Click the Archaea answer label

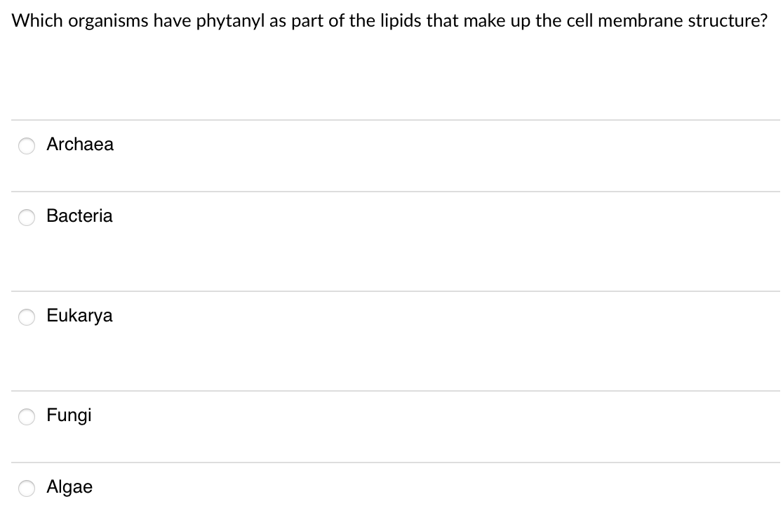(80, 145)
